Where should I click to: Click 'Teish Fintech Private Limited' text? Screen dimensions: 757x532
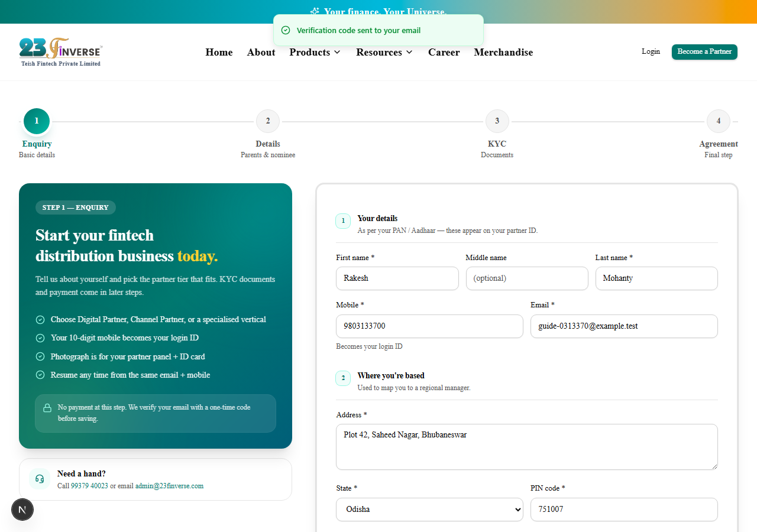click(x=61, y=63)
